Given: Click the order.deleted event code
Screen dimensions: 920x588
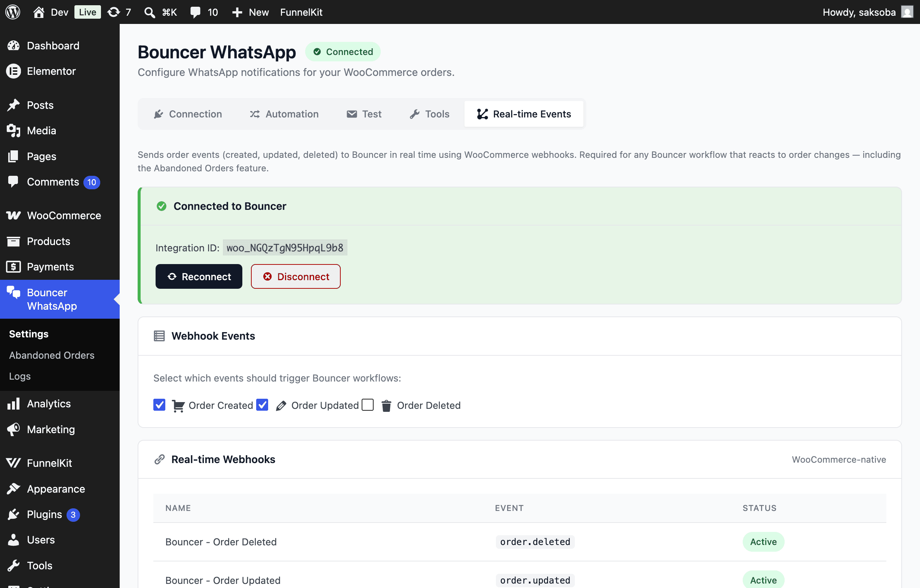Looking at the screenshot, I should [535, 542].
